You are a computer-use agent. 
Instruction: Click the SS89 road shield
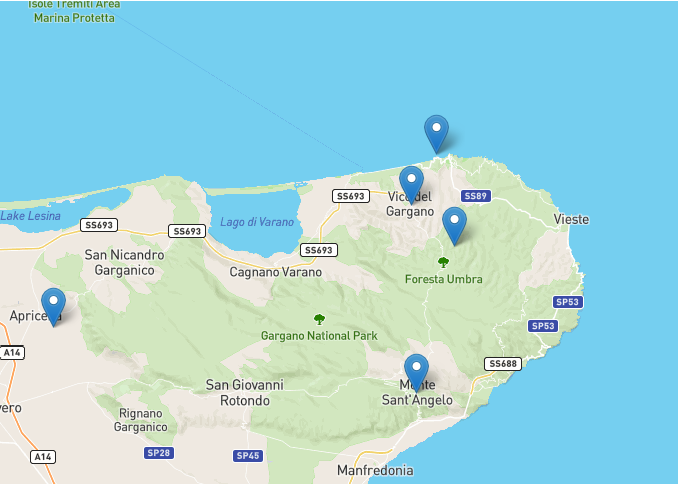[476, 196]
